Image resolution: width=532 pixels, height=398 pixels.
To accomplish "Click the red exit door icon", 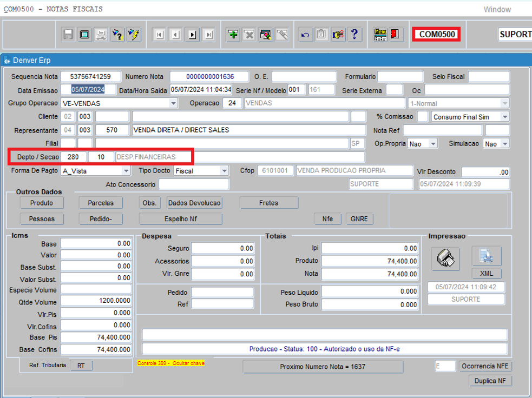I will [396, 35].
